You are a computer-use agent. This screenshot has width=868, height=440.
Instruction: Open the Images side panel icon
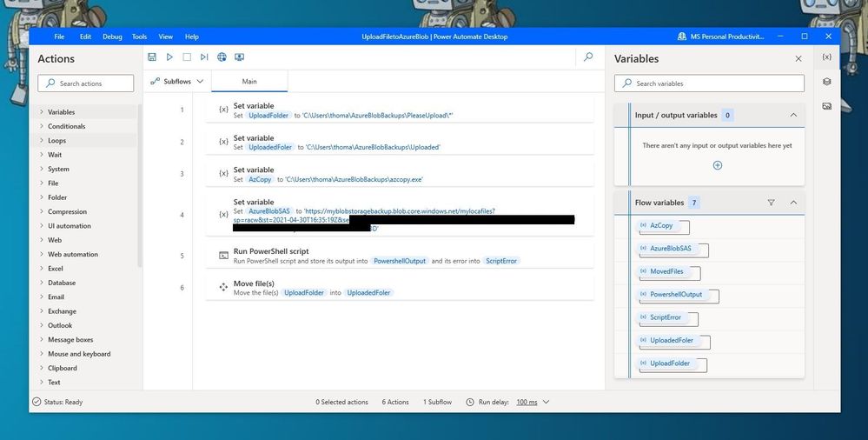[x=826, y=106]
